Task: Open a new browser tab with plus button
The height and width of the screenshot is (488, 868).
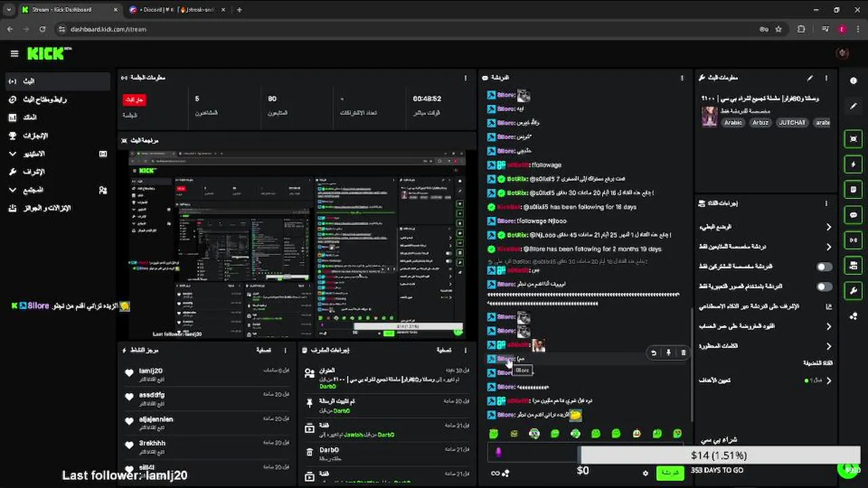Action: pyautogui.click(x=239, y=9)
